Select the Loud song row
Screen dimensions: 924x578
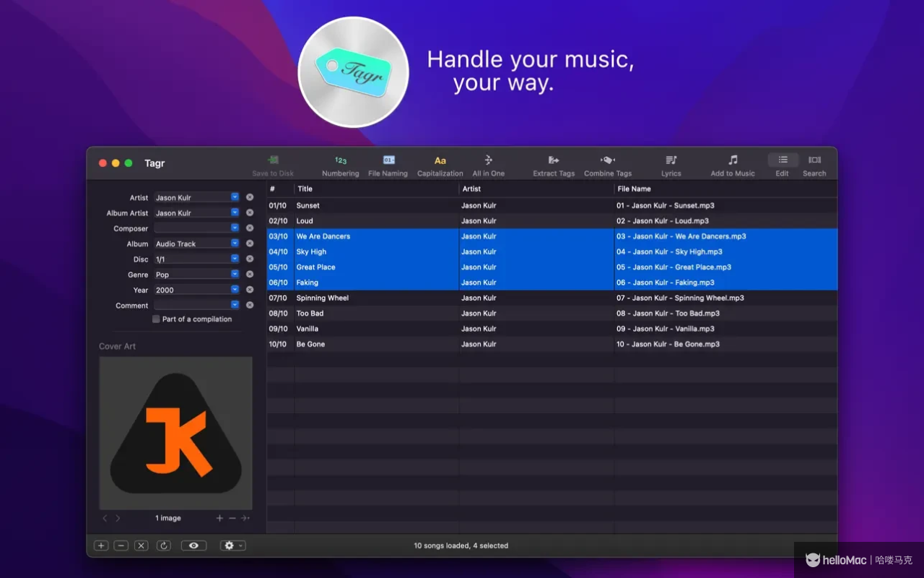(x=552, y=221)
